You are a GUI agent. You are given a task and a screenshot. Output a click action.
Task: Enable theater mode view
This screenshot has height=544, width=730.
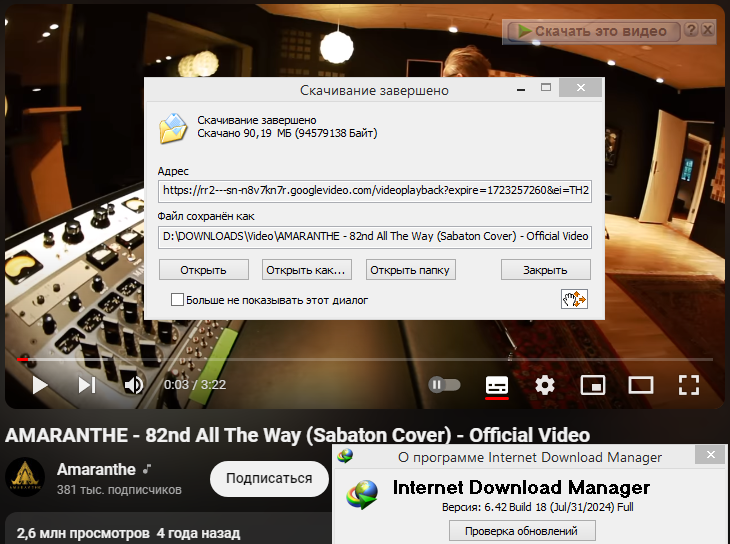pos(641,386)
